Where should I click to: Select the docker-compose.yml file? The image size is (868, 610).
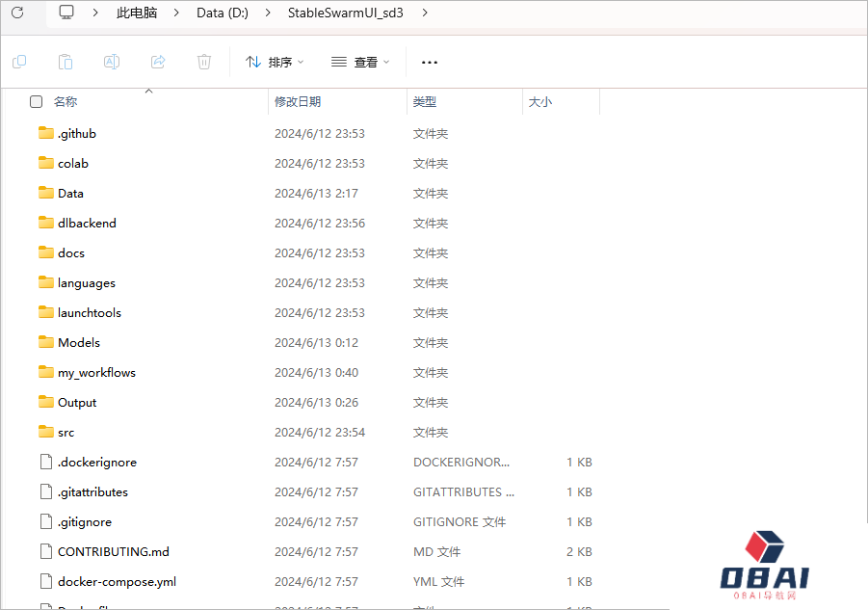[117, 581]
